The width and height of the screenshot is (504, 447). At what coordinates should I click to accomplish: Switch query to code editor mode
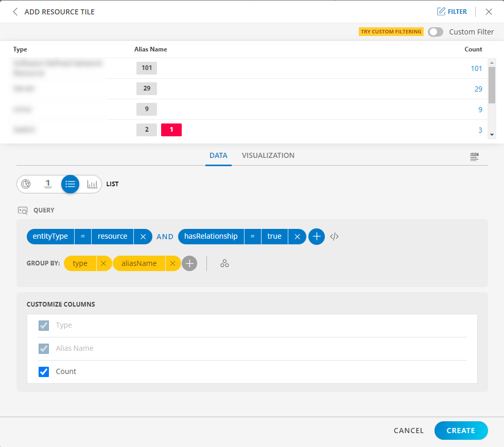[335, 236]
